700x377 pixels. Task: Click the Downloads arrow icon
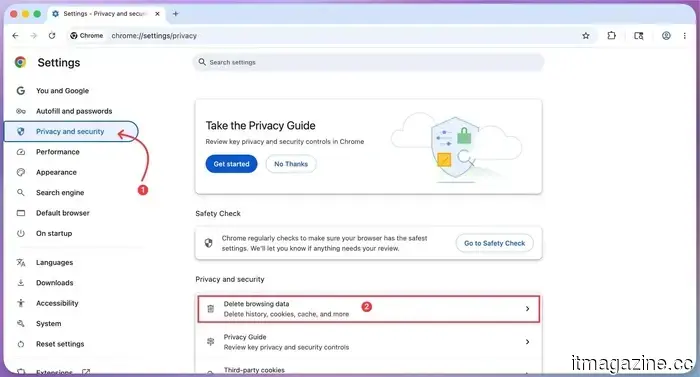tap(21, 283)
